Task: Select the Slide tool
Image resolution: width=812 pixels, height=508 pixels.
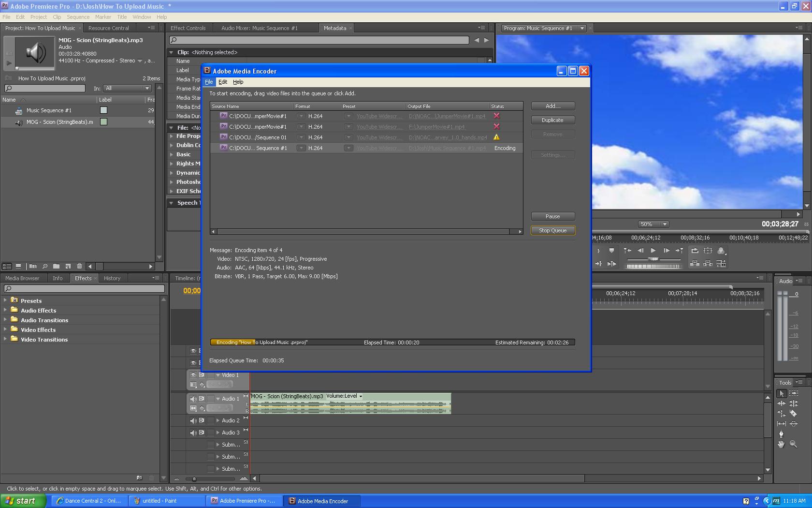Action: click(794, 423)
